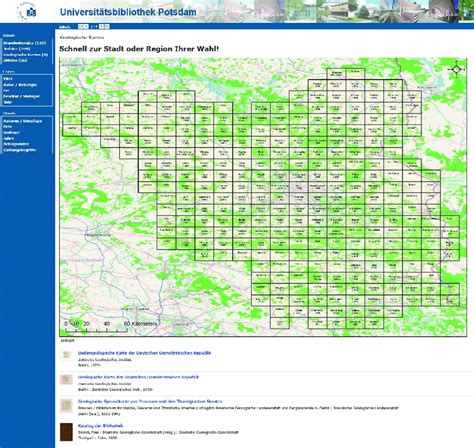Click the university library logo in the header
Viewport: 474px width, 448px height.
click(x=27, y=12)
